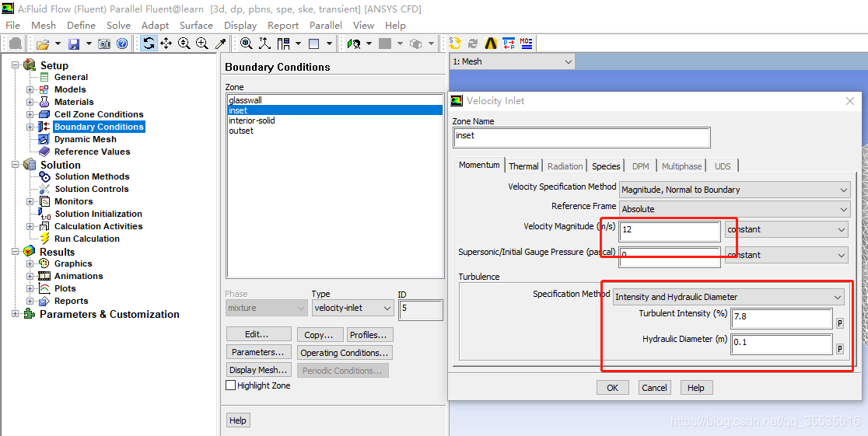Toggle the Highlight Zone checkbox
The image size is (868, 436).
[231, 385]
